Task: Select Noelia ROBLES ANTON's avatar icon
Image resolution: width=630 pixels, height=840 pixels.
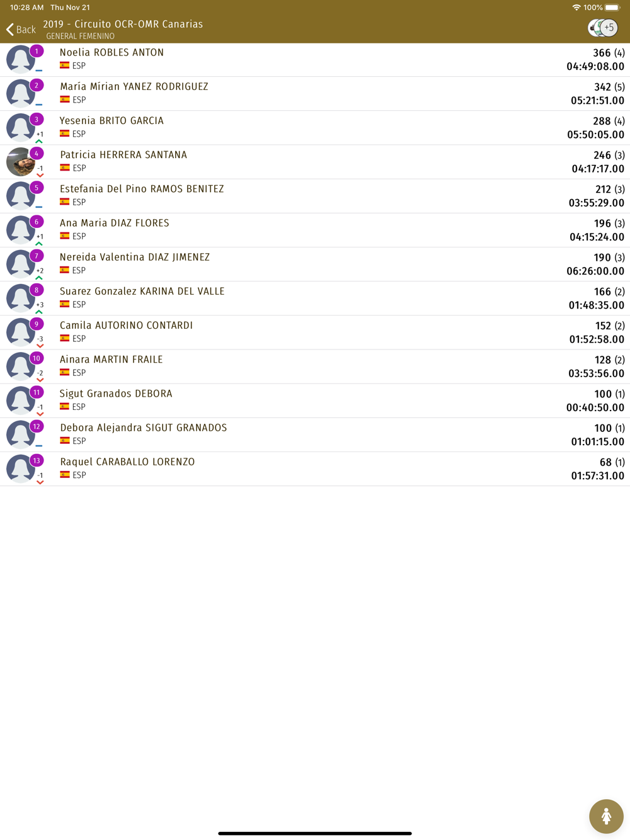Action: click(20, 60)
